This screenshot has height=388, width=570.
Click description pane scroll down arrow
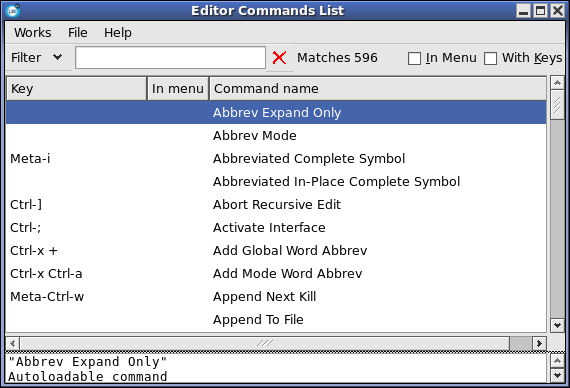tap(557, 375)
